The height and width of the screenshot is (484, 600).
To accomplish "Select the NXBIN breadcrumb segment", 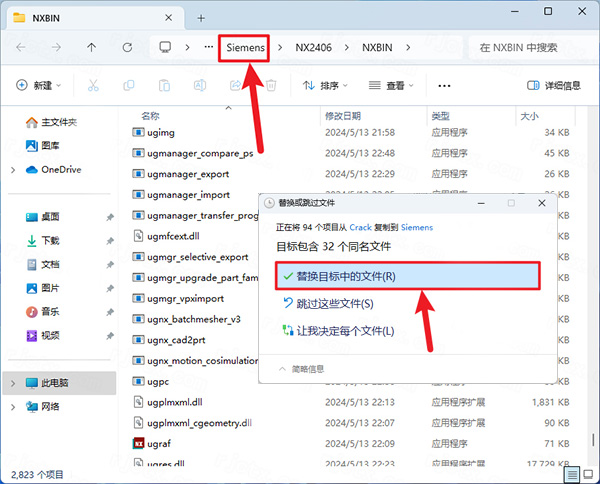I will tap(377, 48).
